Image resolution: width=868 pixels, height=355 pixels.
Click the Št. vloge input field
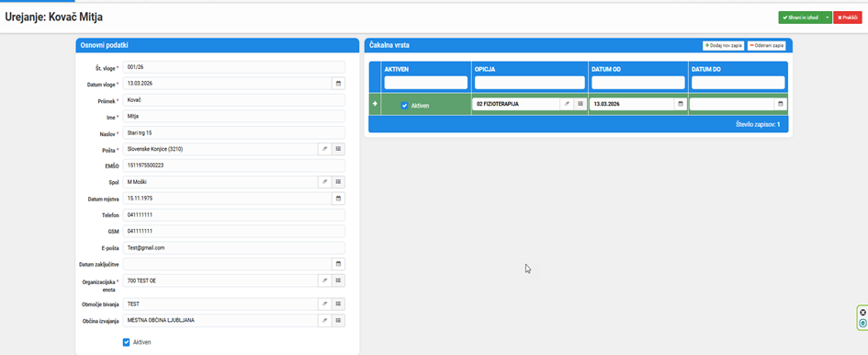click(233, 67)
